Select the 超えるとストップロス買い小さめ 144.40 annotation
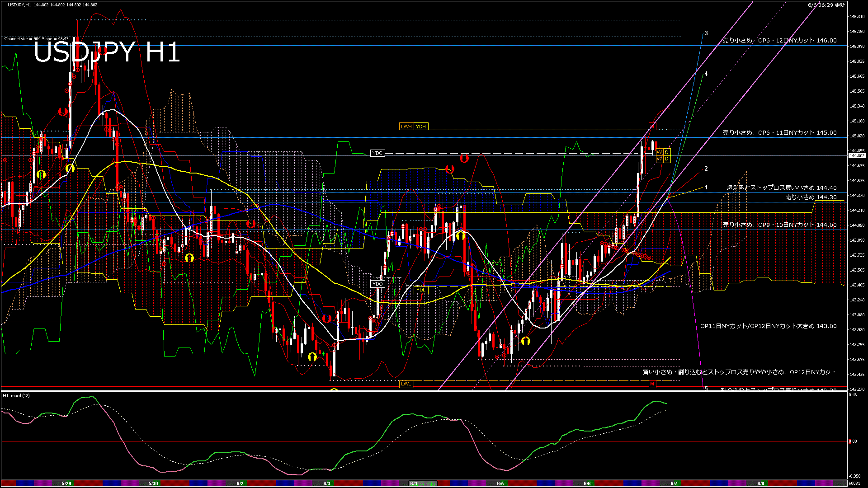 tap(782, 187)
